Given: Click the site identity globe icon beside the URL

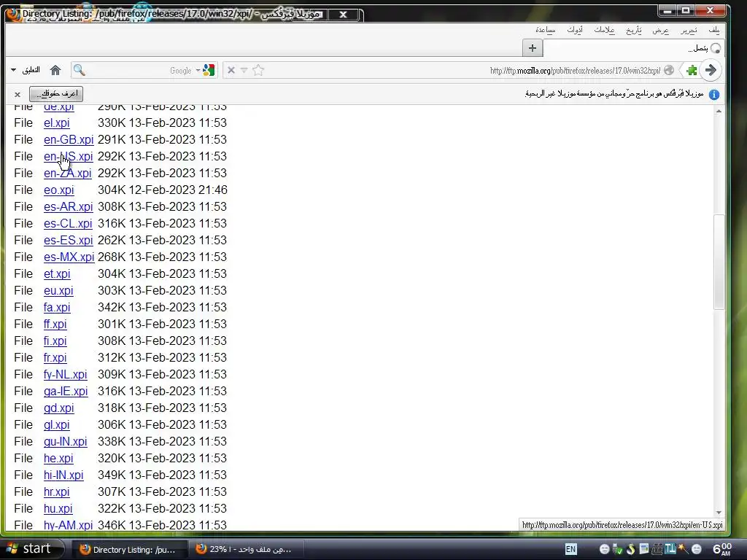Looking at the screenshot, I should [x=669, y=71].
